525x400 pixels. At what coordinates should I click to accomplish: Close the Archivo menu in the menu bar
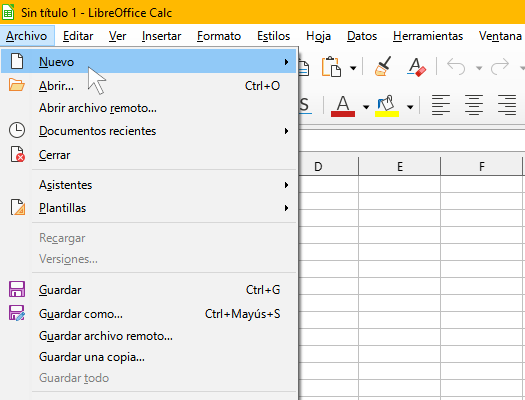[x=26, y=36]
